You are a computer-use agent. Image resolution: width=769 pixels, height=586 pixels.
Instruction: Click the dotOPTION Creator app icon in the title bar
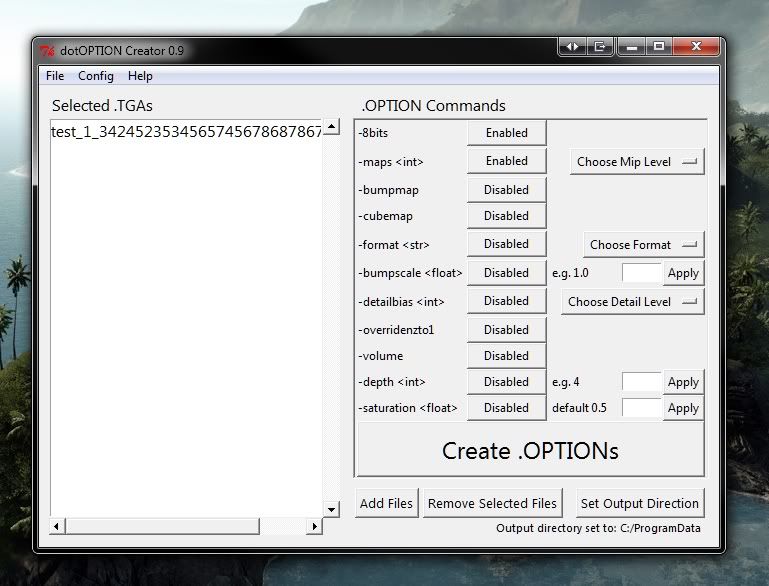click(x=47, y=51)
